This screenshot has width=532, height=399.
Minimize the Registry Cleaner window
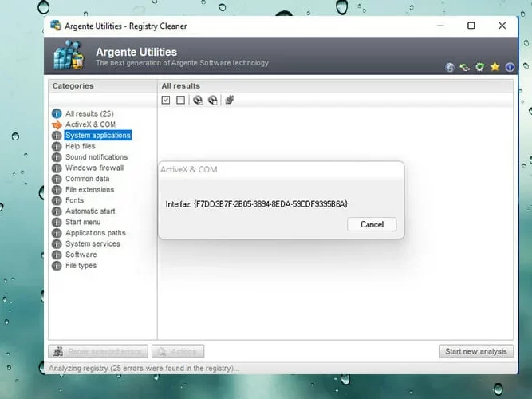tap(440, 26)
